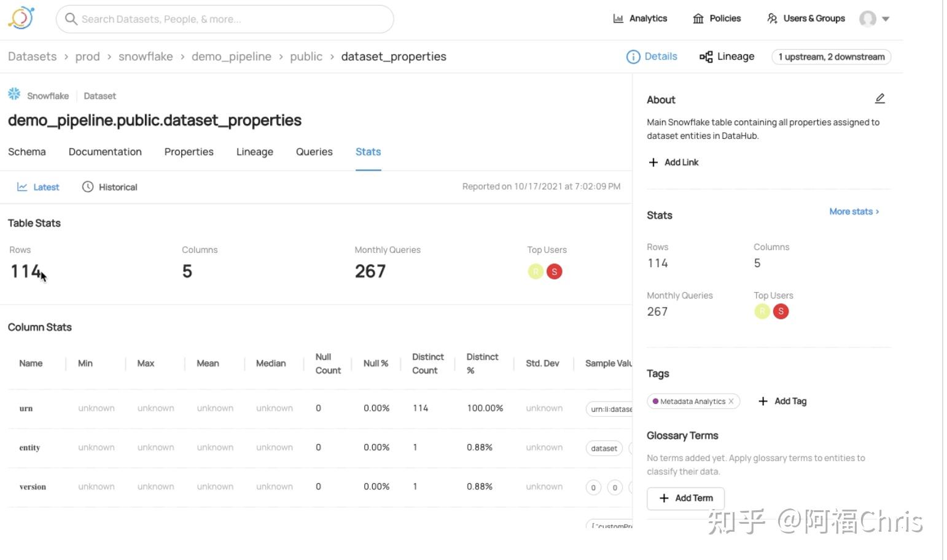Remove the Metadata Analytics tag
Screen dimensions: 947x560
tap(731, 401)
